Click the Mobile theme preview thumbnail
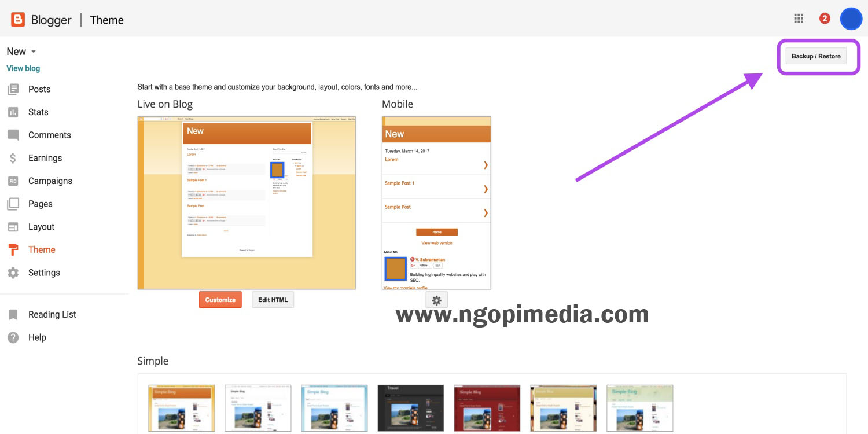Image resolution: width=868 pixels, height=434 pixels. (436, 203)
